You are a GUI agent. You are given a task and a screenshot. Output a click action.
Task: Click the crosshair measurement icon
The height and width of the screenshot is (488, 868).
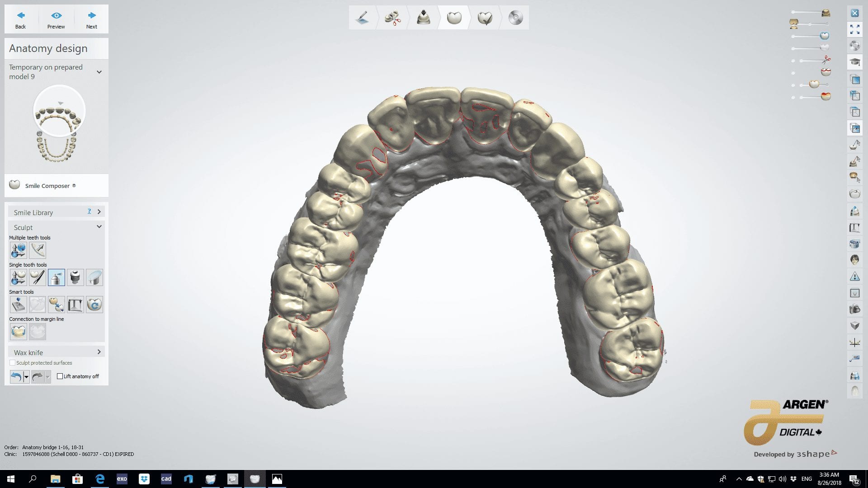[854, 342]
